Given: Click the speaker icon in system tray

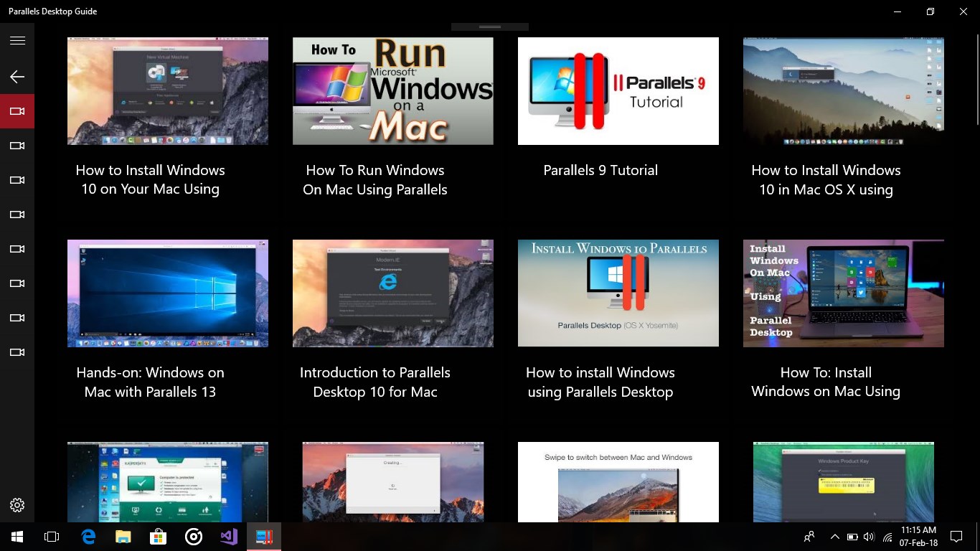Looking at the screenshot, I should coord(868,536).
